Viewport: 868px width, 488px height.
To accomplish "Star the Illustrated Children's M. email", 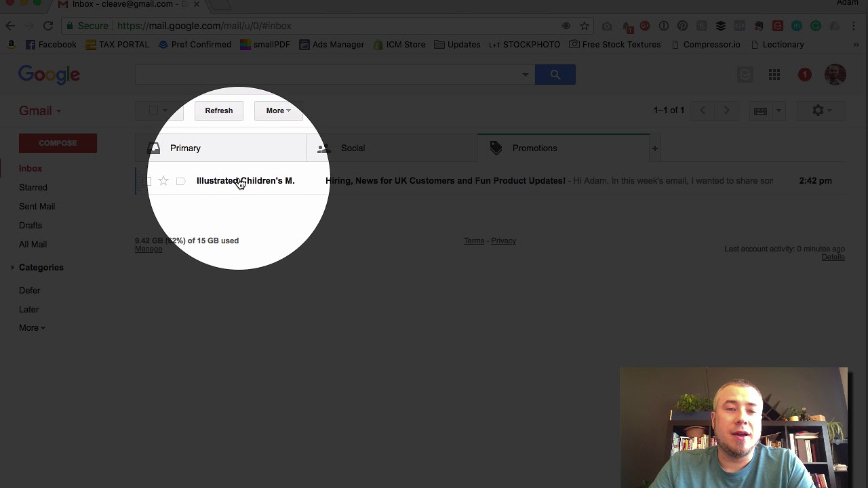I will [x=163, y=181].
